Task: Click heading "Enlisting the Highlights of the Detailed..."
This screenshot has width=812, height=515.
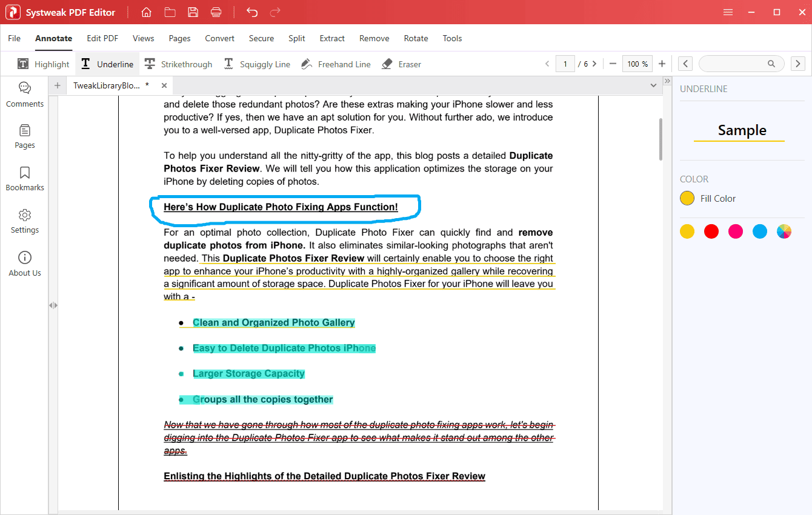Action: click(324, 476)
